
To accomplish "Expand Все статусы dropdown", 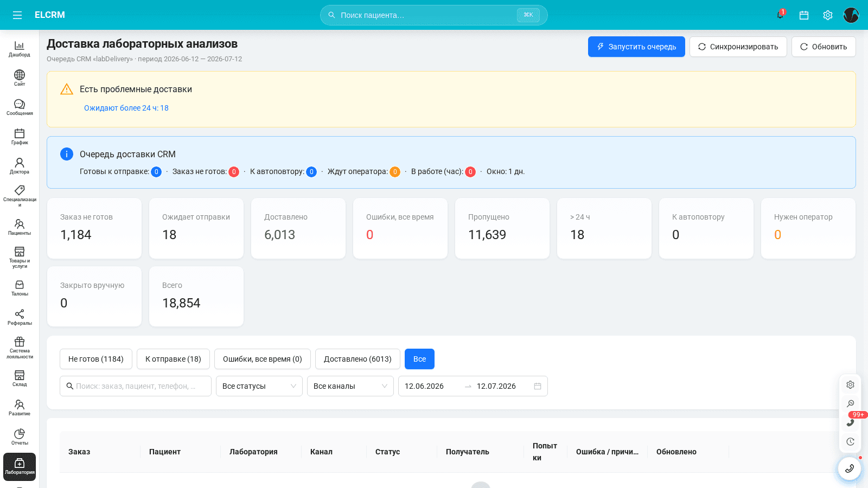I will tap(259, 386).
